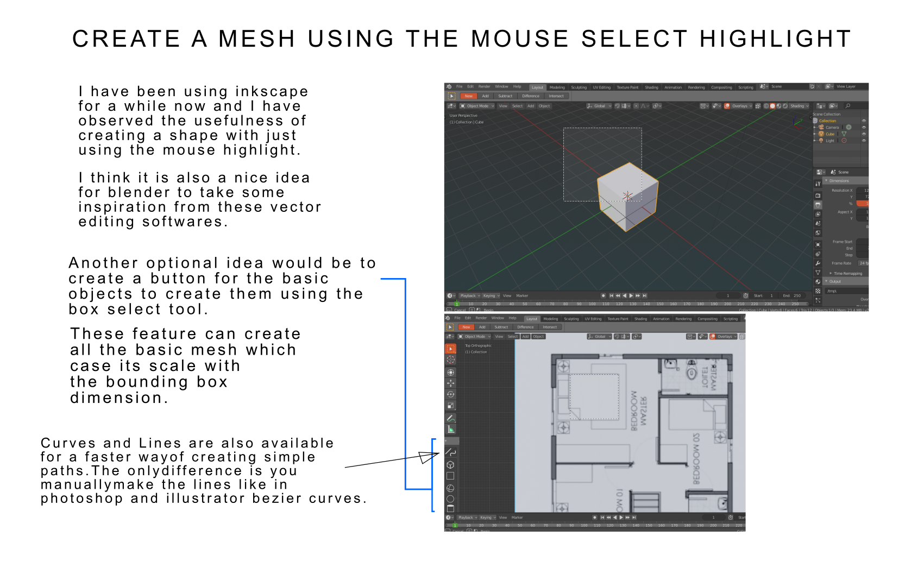Click the /tmp\ output path field
The image size is (924, 561).
click(847, 291)
